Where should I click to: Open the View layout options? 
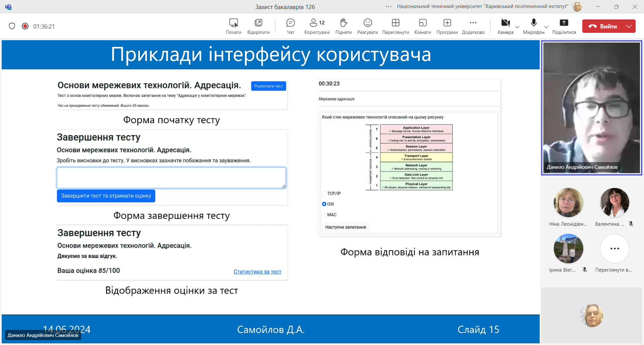tap(395, 26)
